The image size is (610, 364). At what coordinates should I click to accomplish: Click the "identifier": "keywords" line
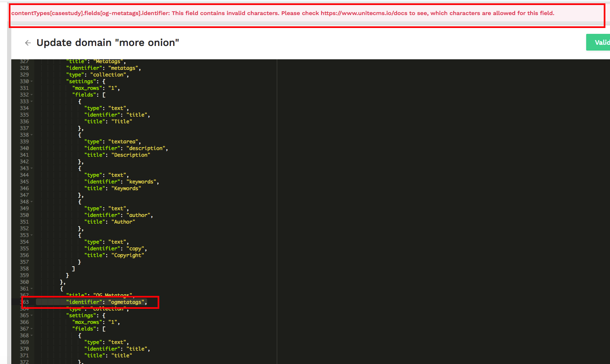coord(122,182)
